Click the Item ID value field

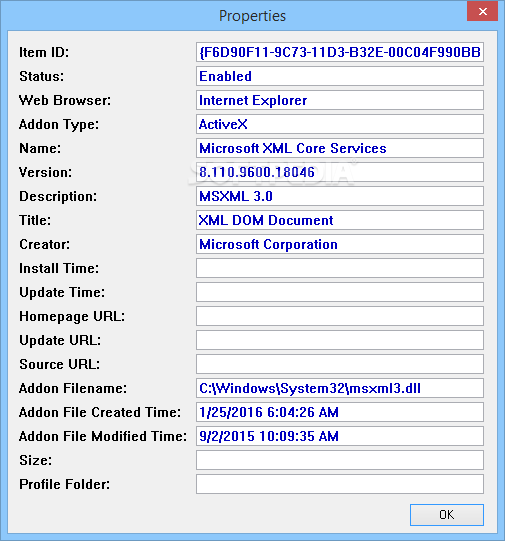click(340, 52)
